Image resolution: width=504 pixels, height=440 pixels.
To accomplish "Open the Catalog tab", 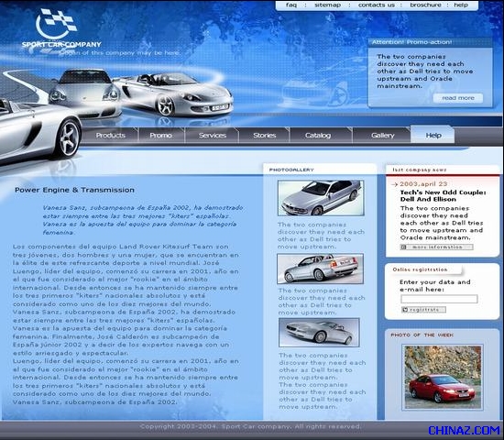I will pyautogui.click(x=318, y=136).
